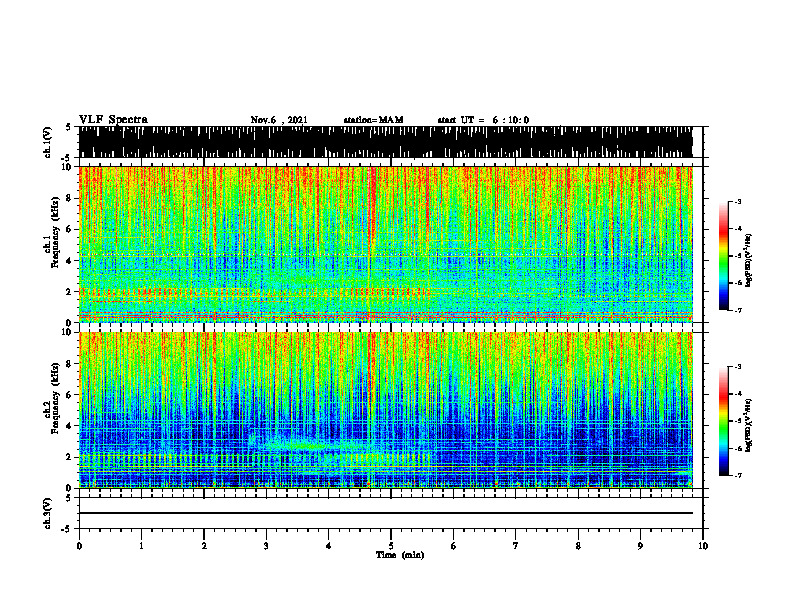Screen dimensions: 792x612
Task: Click the "Time (min)" x-axis label
Action: click(400, 555)
